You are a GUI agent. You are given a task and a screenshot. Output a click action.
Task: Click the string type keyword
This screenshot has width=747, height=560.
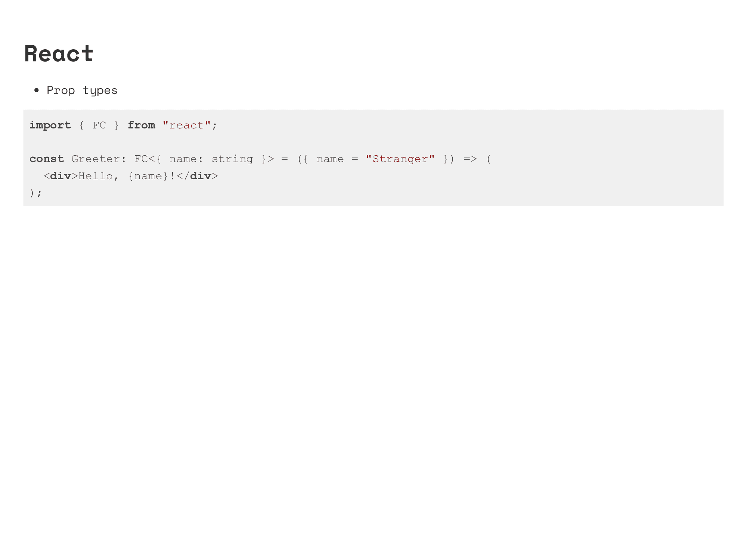point(232,159)
